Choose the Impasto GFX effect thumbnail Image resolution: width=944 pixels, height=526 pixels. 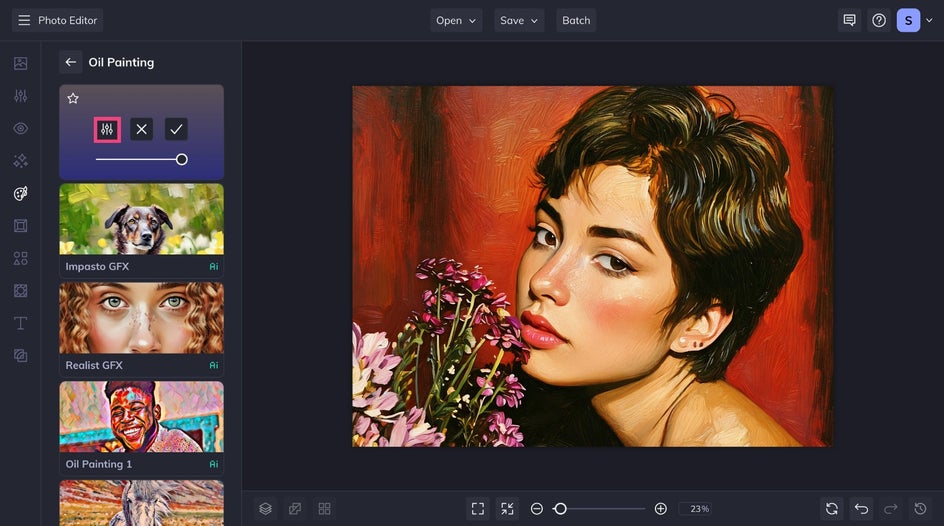coord(141,219)
